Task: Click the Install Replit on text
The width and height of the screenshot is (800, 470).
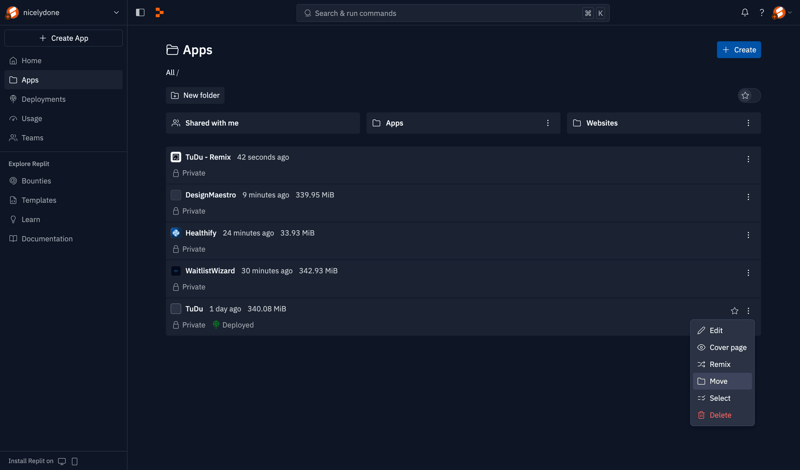Action: [31, 461]
